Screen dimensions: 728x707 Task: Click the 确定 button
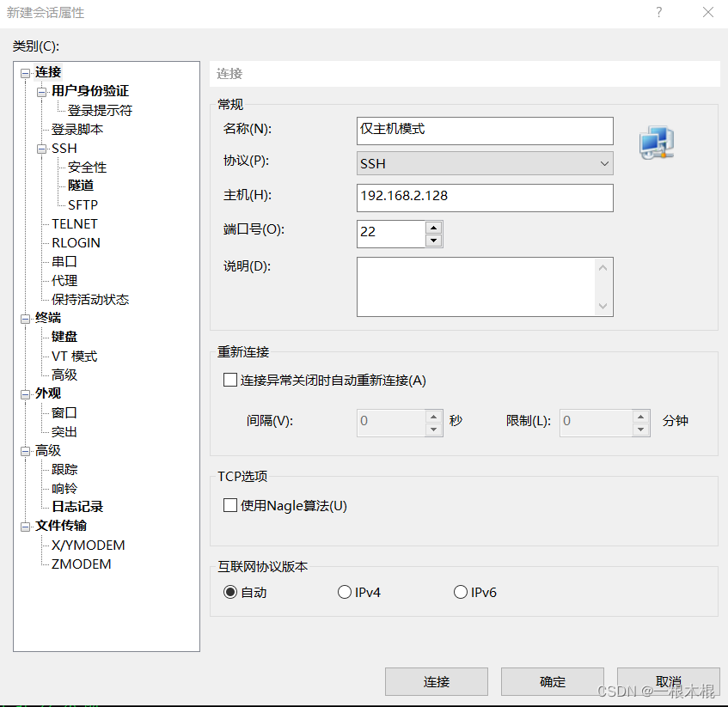click(553, 681)
